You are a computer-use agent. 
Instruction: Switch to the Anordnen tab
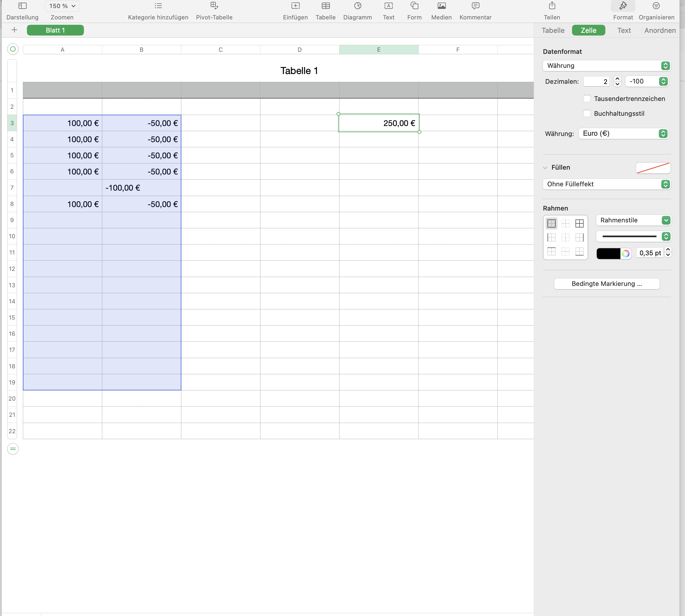660,30
